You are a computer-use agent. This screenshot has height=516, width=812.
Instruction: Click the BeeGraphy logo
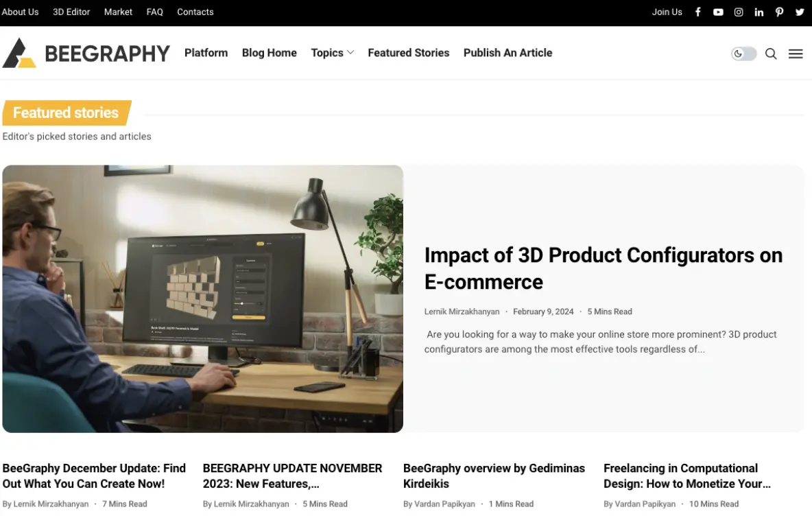click(x=86, y=53)
